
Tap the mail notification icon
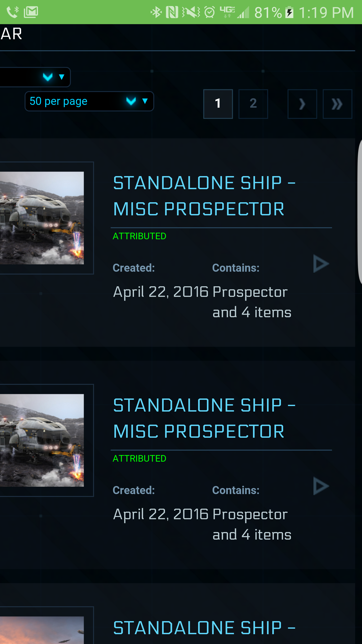click(31, 12)
